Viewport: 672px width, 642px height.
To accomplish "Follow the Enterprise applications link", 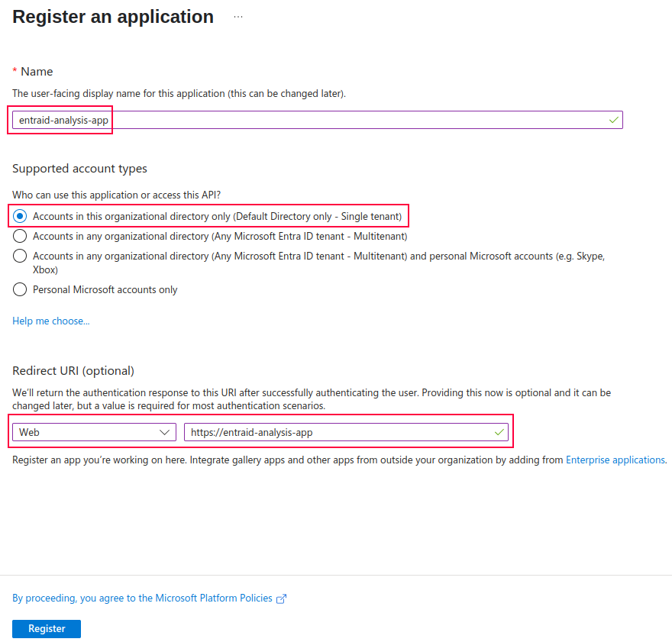I will (615, 460).
